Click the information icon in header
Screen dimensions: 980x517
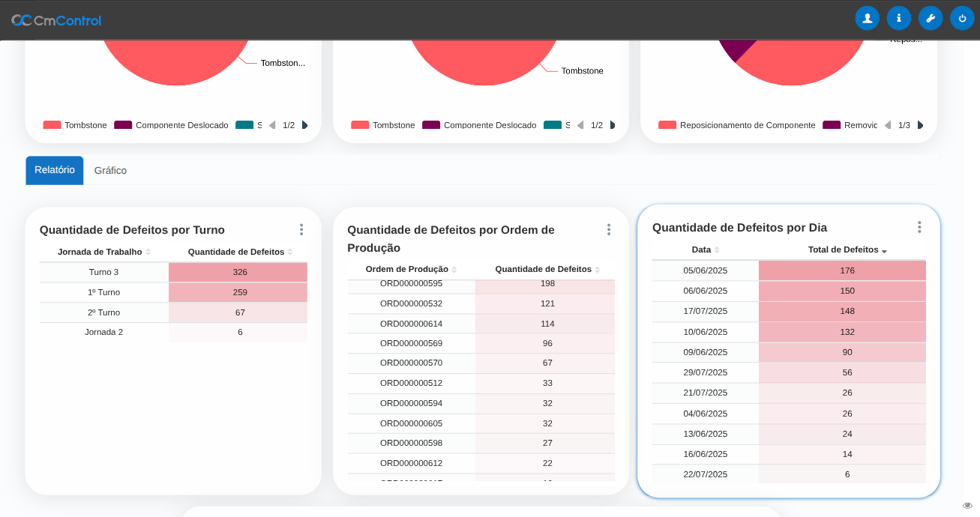(x=898, y=18)
